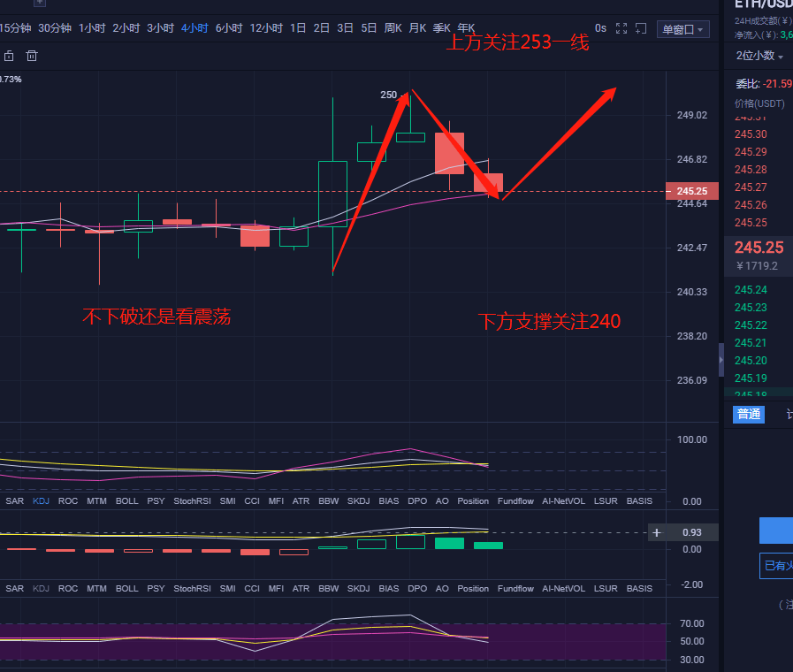The width and height of the screenshot is (793, 672).
Task: Collapse the right order book panel arrow
Action: pos(721,360)
